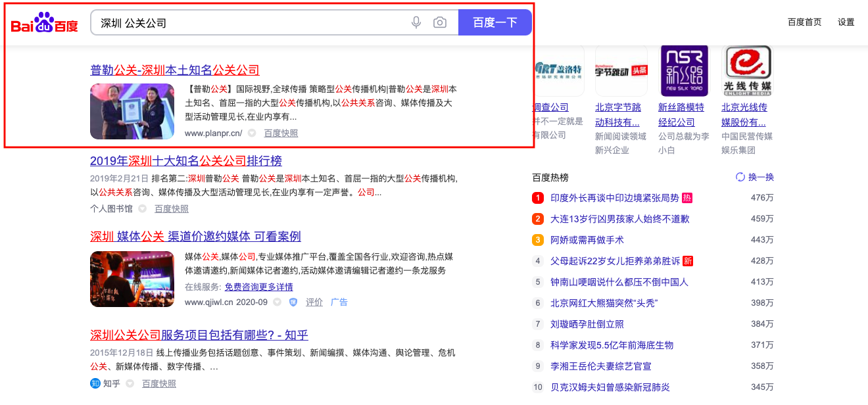Click the 476万 count value
Viewport: 868px width, 405px height.
(762, 198)
